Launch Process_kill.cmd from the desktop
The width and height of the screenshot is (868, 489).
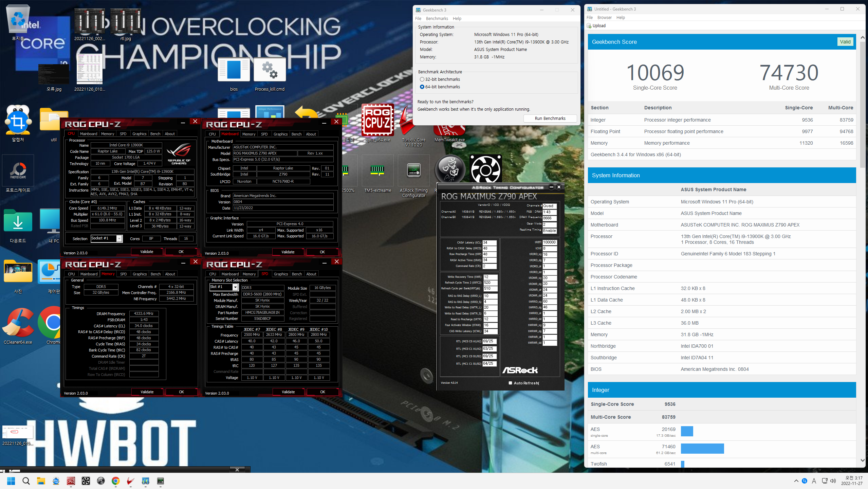point(270,74)
